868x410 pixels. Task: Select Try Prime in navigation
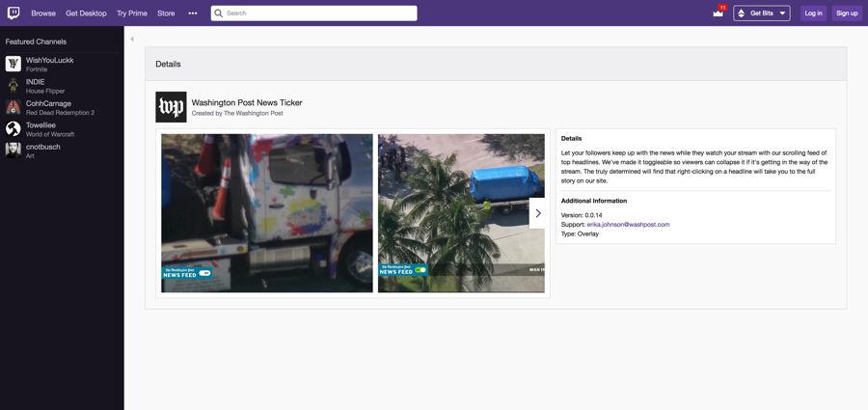point(132,14)
